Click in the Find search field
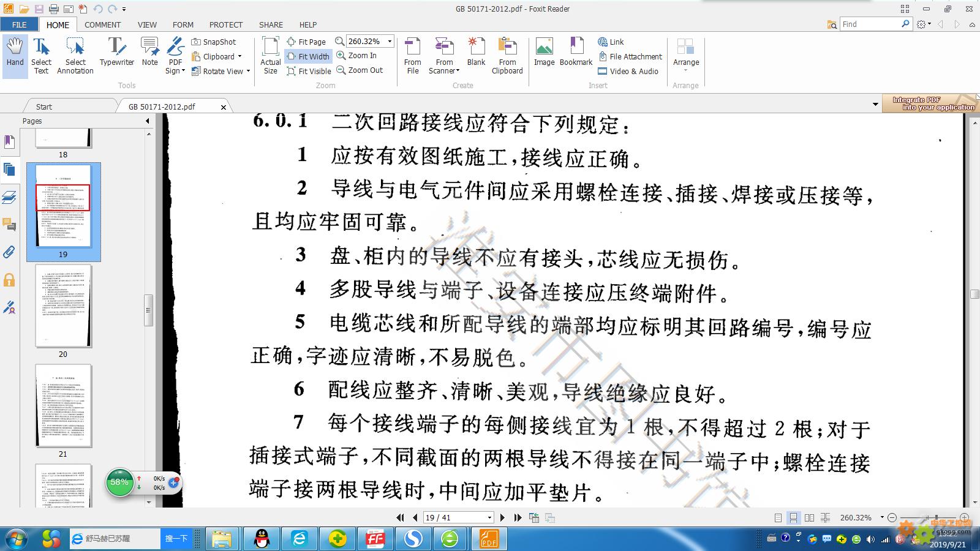980x551 pixels. [x=870, y=24]
